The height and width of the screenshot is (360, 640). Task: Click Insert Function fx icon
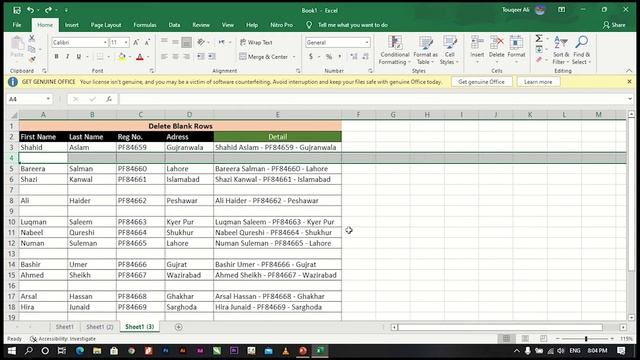pyautogui.click(x=109, y=99)
